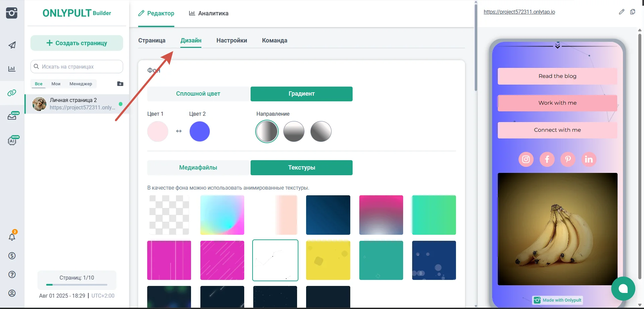
Task: Select the mint green texture
Action: [x=434, y=215]
